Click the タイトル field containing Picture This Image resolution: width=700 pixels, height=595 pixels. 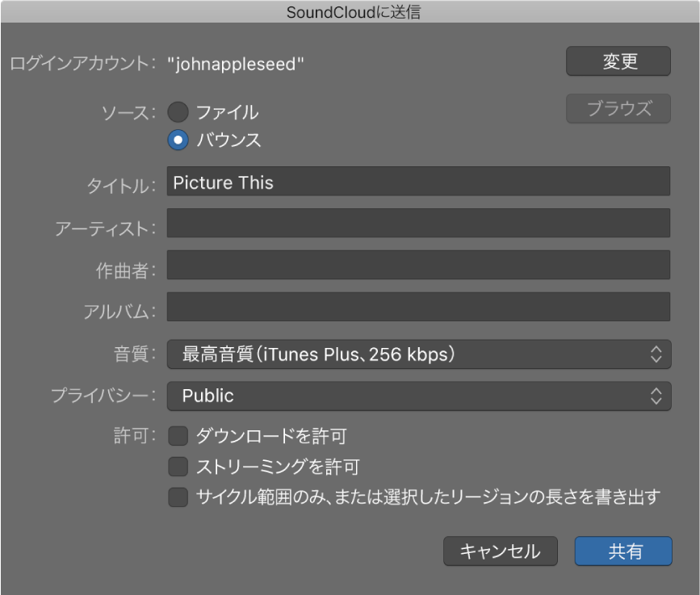click(x=418, y=181)
